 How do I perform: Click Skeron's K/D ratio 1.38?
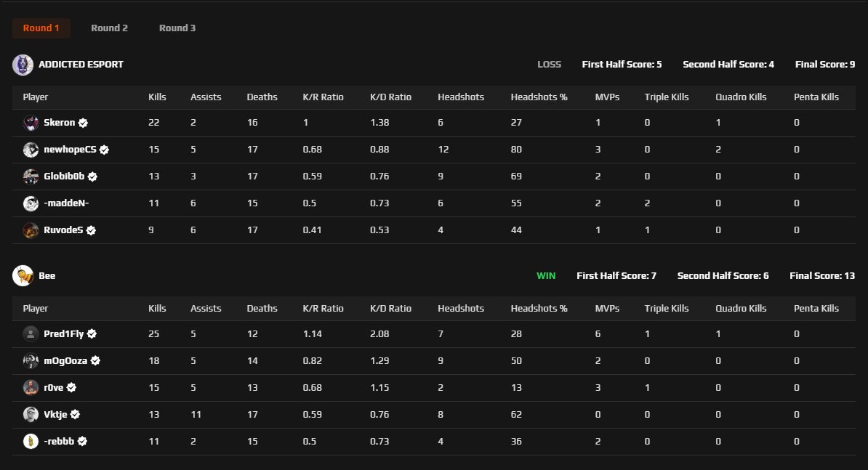coord(379,123)
